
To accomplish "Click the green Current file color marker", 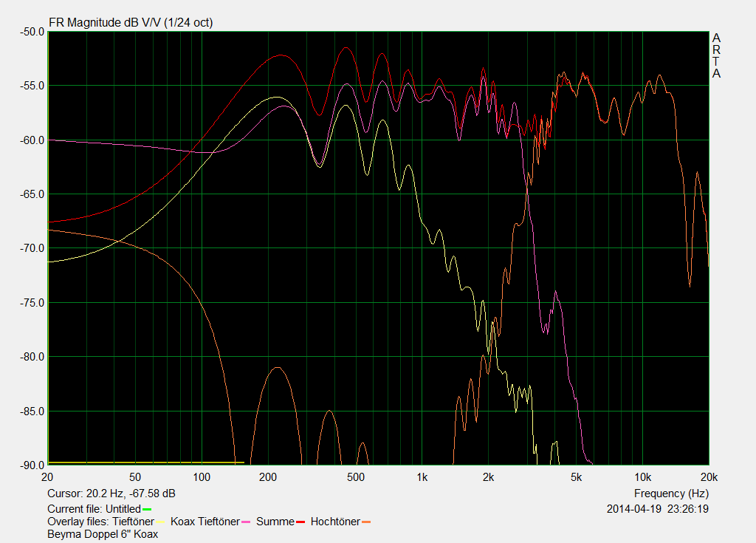I will tap(147, 509).
